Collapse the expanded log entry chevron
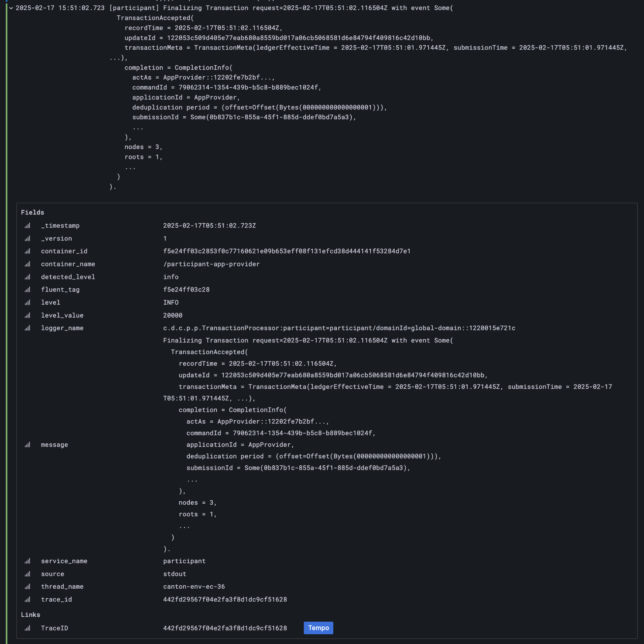This screenshot has width=644, height=644. coord(11,8)
